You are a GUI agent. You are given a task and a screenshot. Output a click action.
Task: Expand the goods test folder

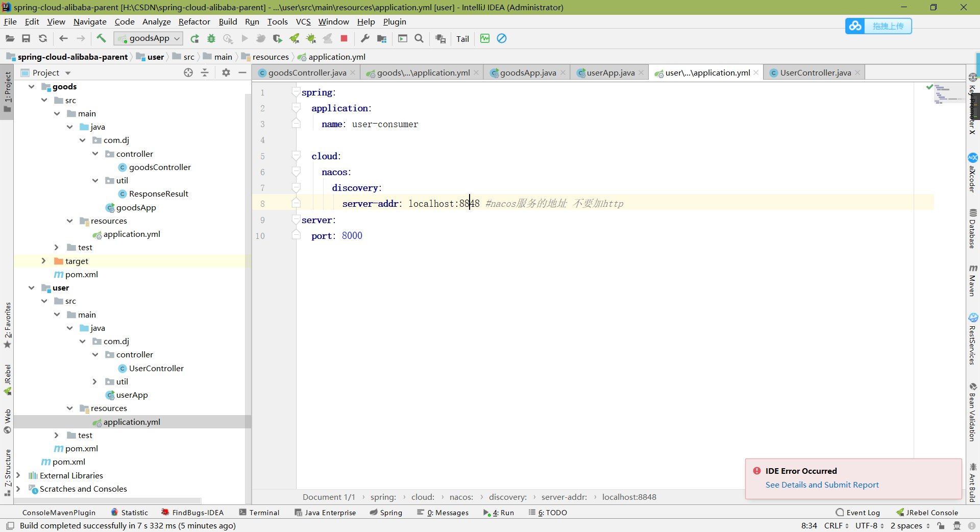coord(57,247)
